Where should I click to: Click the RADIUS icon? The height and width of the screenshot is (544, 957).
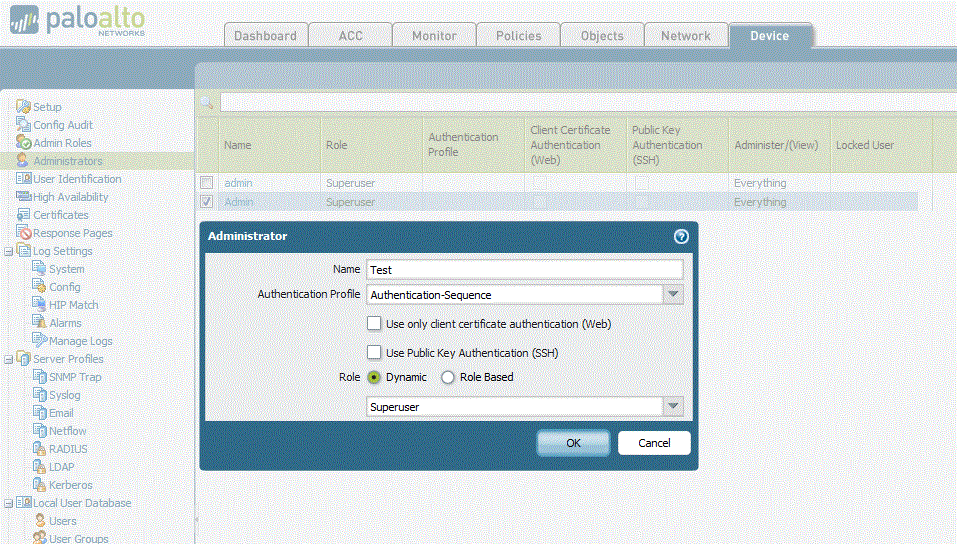click(x=39, y=448)
